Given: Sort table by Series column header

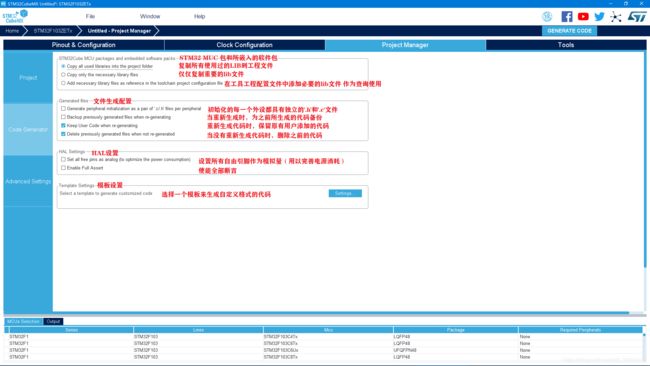Looking at the screenshot, I should click(x=71, y=330).
